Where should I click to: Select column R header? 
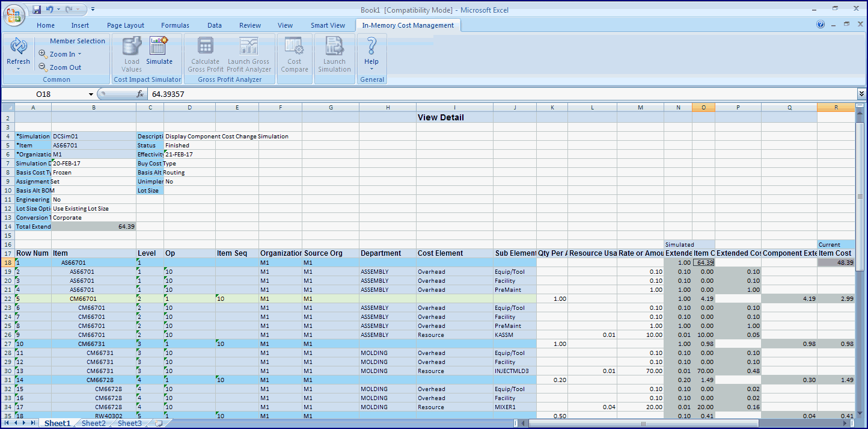[x=836, y=107]
